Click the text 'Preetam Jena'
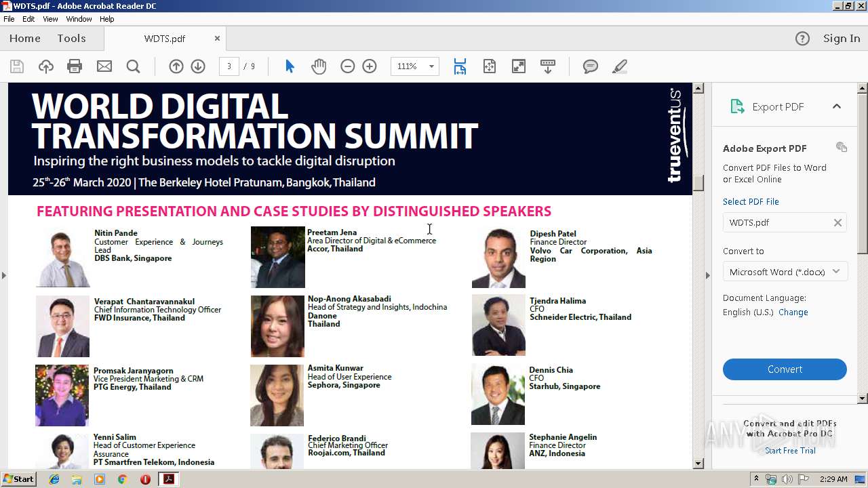This screenshot has height=488, width=868. point(332,232)
